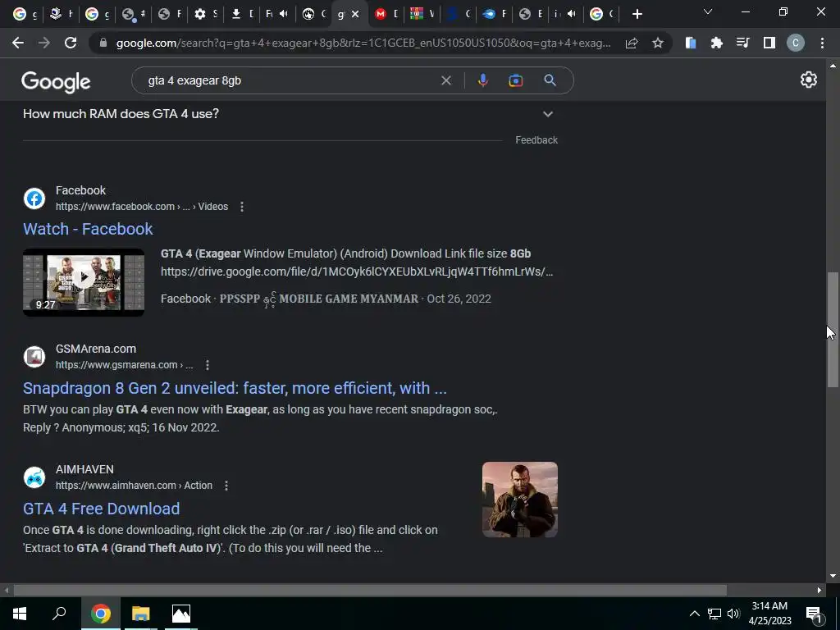Clear the search box with the X

tap(445, 80)
